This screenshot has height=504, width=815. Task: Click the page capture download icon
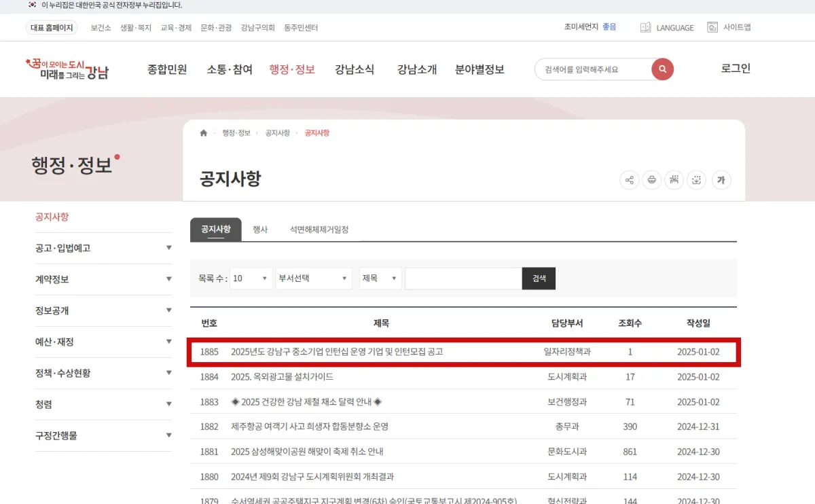click(x=696, y=180)
